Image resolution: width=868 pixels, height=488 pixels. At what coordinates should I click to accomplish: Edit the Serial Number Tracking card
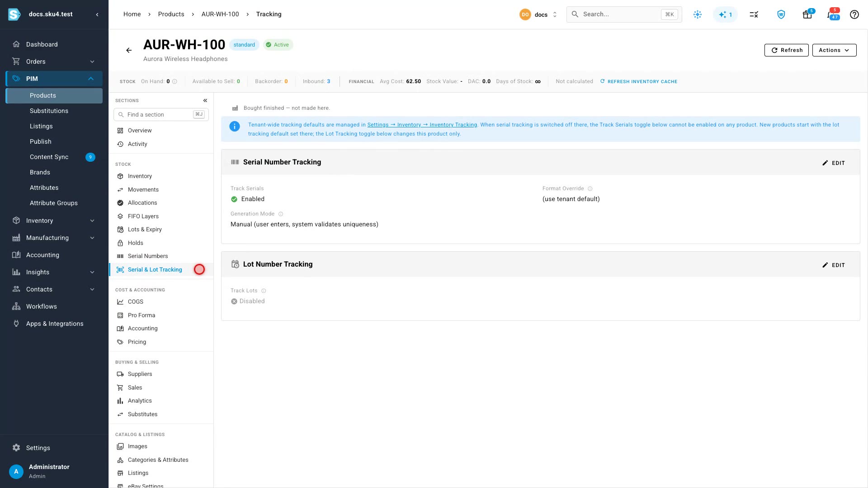pyautogui.click(x=834, y=163)
